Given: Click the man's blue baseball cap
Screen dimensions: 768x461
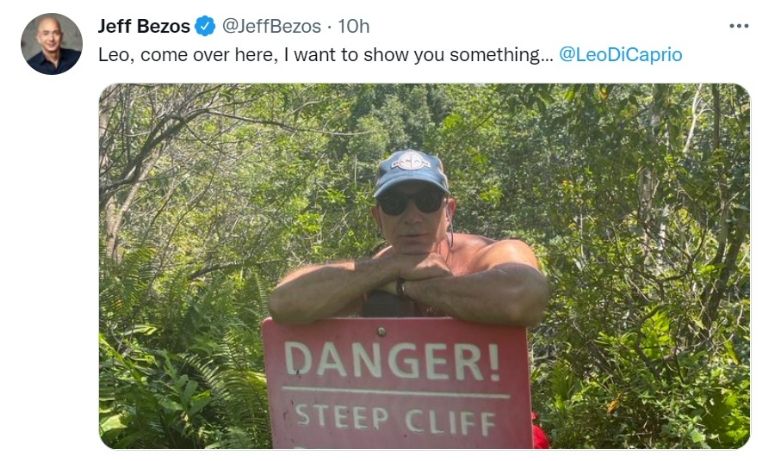Looking at the screenshot, I should coord(411,172).
